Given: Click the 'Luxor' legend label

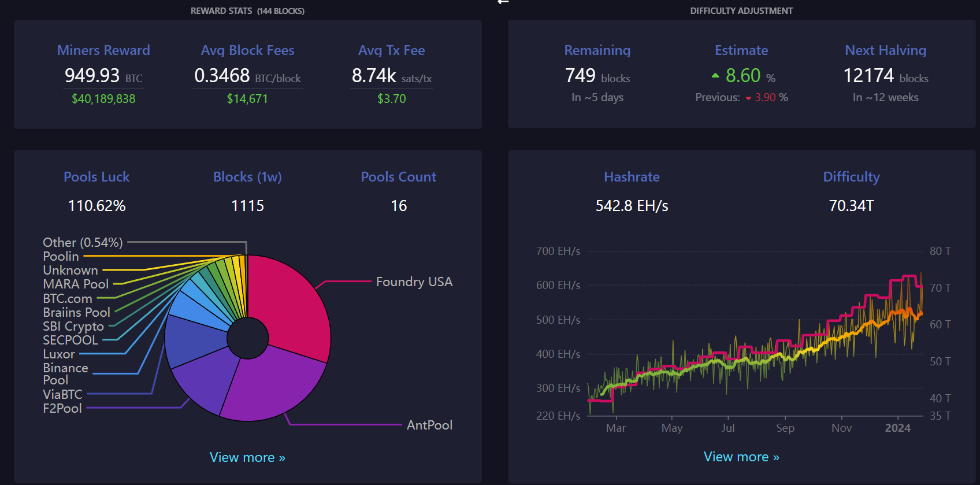Looking at the screenshot, I should pyautogui.click(x=59, y=354).
